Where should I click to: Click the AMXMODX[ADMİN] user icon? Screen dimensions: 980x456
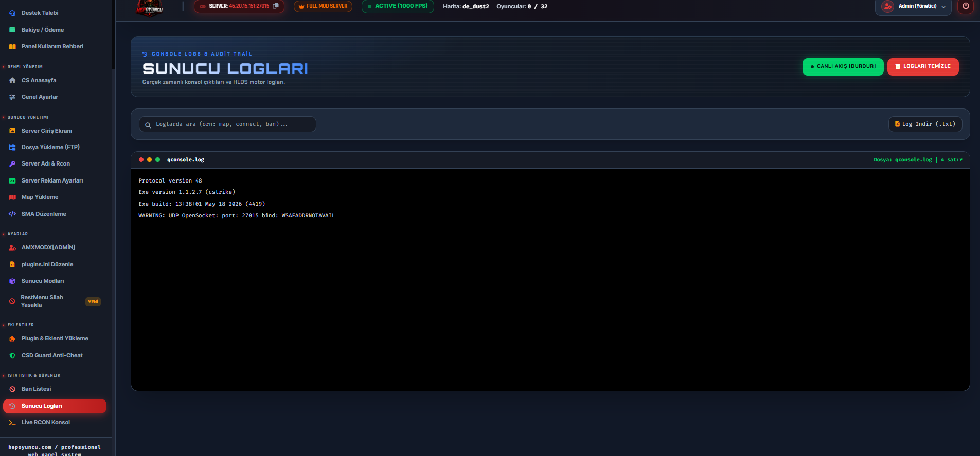(x=12, y=248)
